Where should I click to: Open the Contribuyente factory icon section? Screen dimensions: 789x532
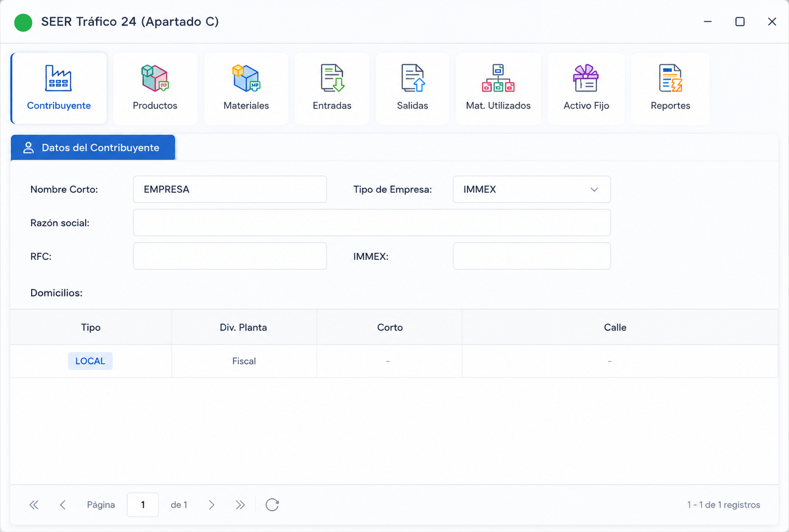[58, 88]
